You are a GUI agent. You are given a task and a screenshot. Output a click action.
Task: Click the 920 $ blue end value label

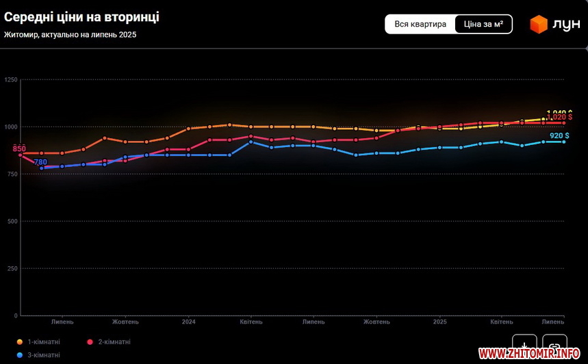pos(559,135)
